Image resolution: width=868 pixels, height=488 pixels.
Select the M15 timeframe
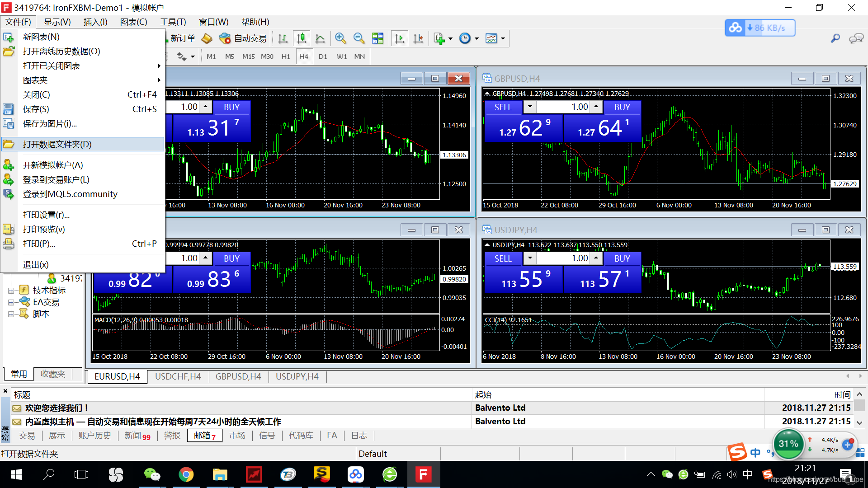[x=248, y=56]
